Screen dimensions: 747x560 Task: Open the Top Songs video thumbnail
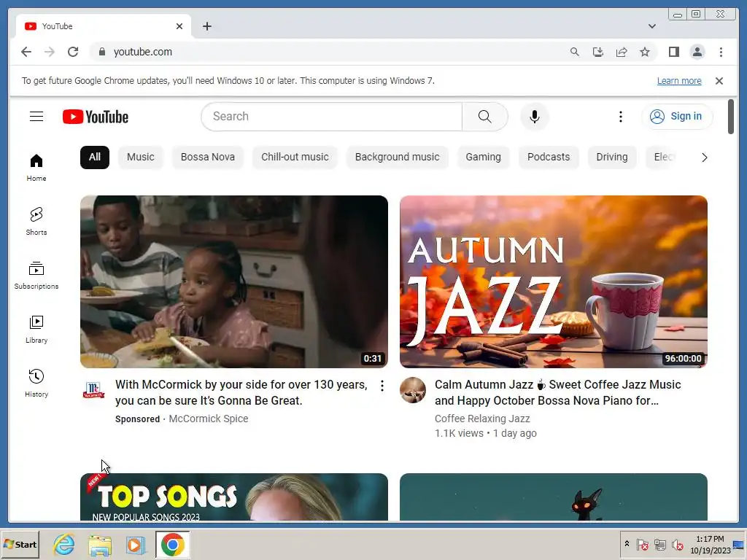point(234,497)
